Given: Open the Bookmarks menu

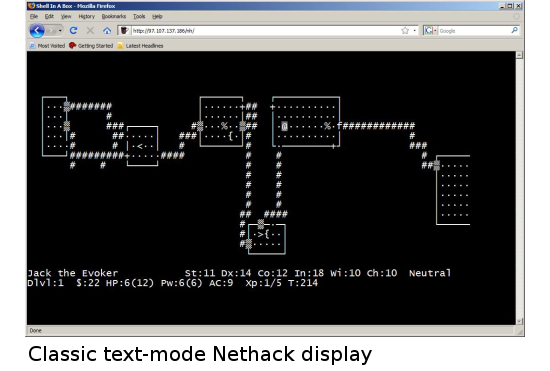Looking at the screenshot, I should 114,16.
